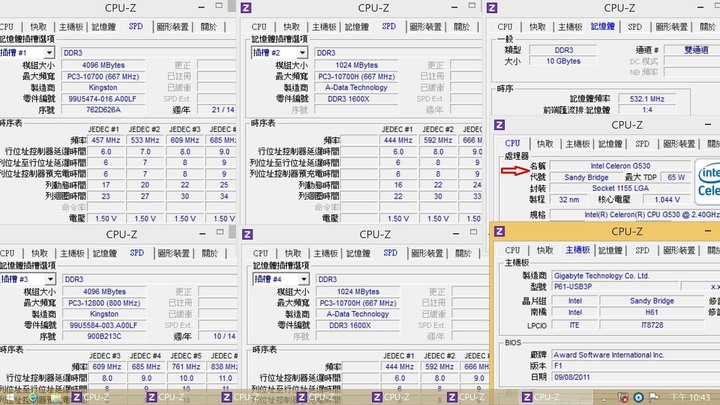Click '1024 MBytes' in slot #4 window
The width and height of the screenshot is (720, 405).
pyautogui.click(x=358, y=292)
